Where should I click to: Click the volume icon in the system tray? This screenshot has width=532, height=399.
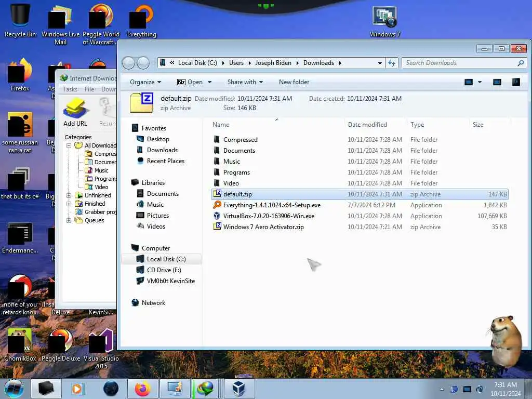coord(480,389)
